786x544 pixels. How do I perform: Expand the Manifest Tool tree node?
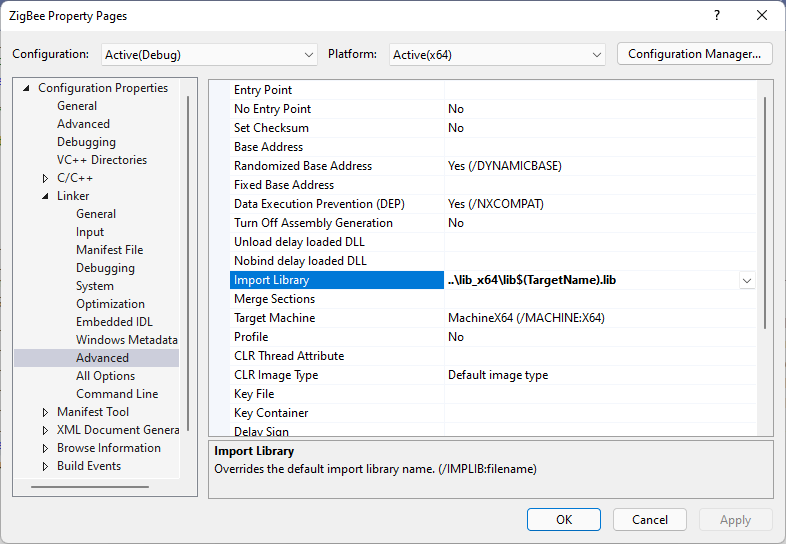[x=45, y=412]
